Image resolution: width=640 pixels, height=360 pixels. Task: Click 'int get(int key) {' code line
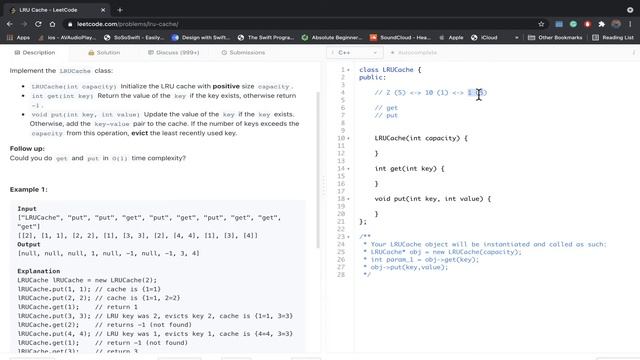pos(409,169)
